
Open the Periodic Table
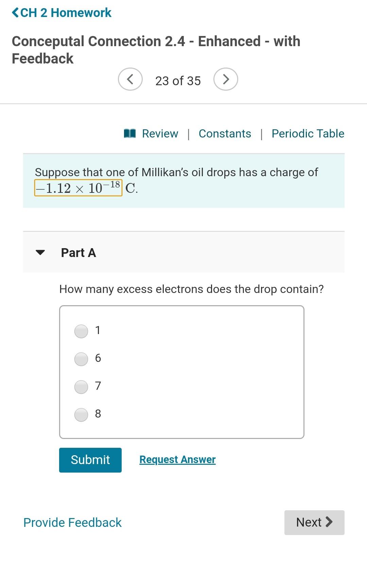[x=308, y=133]
